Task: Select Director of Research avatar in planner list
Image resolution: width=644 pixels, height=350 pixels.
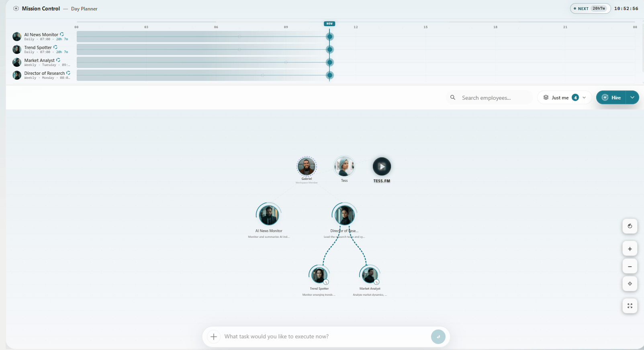Action: point(17,75)
